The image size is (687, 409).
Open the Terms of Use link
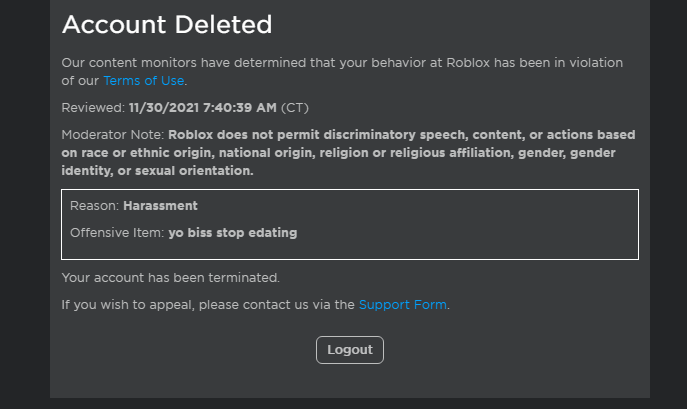pos(144,81)
